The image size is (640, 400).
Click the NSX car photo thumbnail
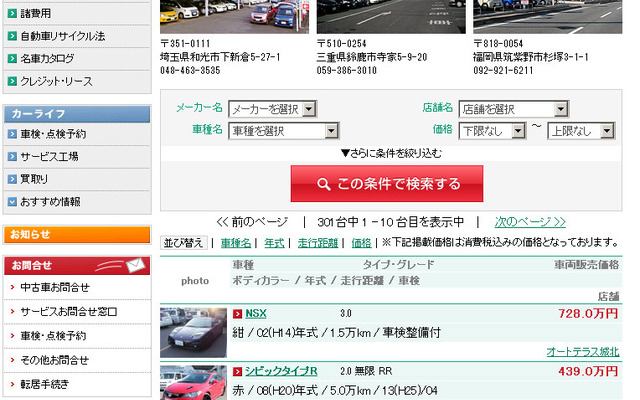point(193,333)
